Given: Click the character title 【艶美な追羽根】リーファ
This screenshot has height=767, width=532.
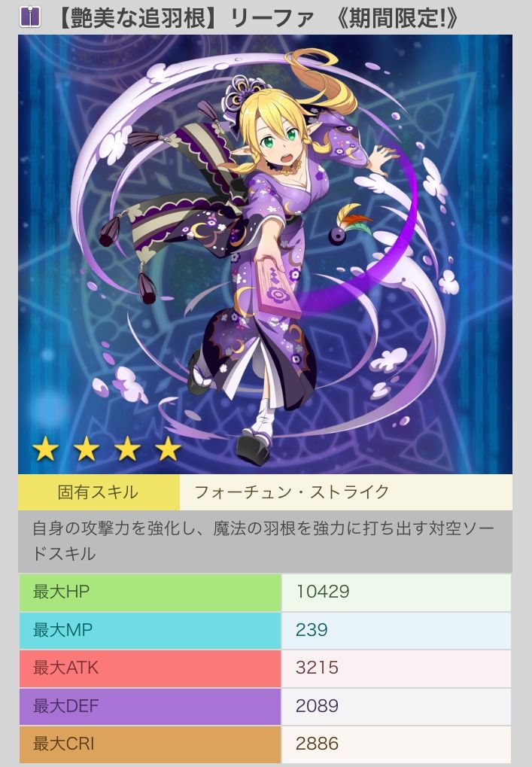Looking at the screenshot, I should point(184,17).
